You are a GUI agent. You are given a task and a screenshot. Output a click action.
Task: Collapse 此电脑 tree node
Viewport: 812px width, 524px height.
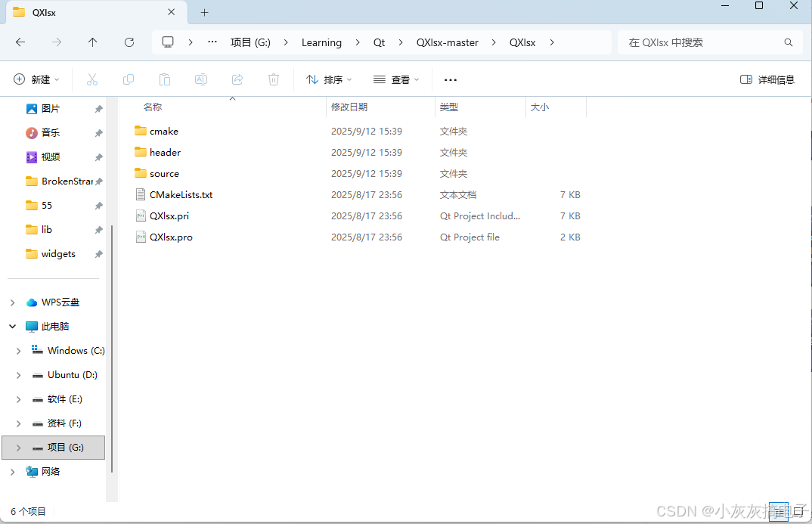click(x=12, y=326)
